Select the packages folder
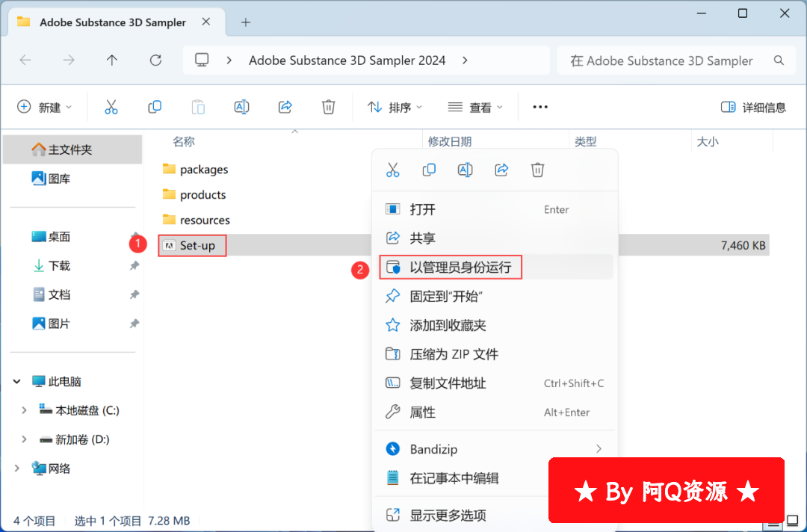807x532 pixels. point(195,170)
